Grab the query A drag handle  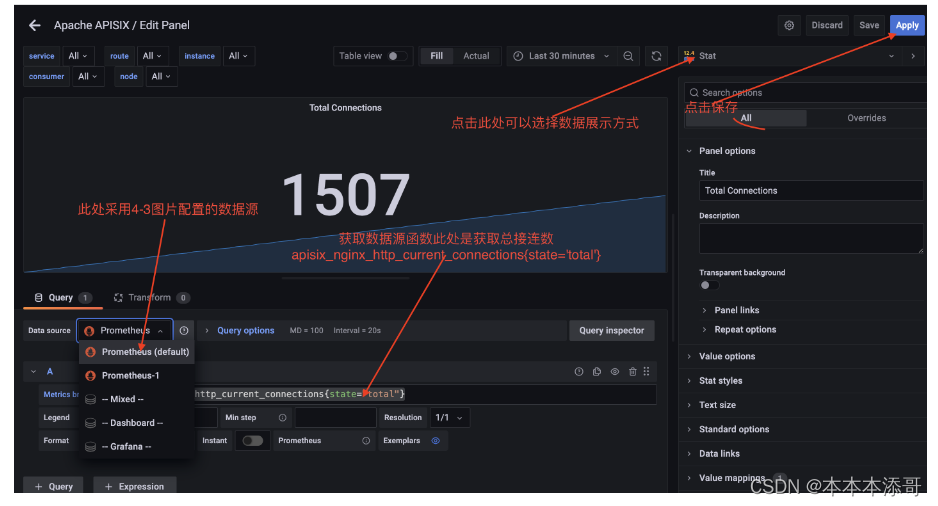click(647, 372)
